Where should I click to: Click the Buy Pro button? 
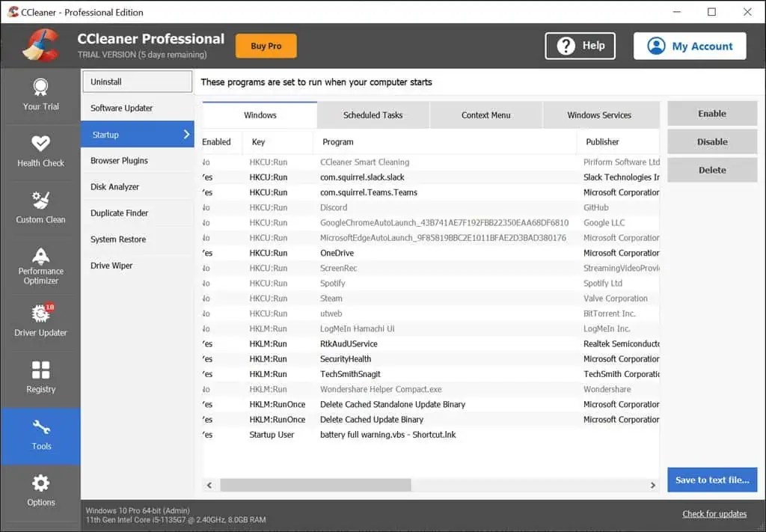(x=266, y=46)
